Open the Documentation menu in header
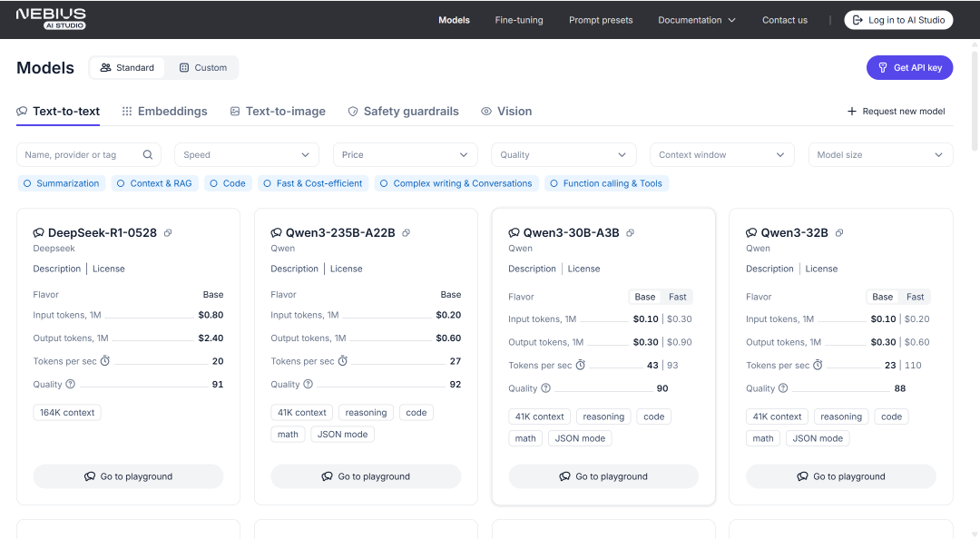 [x=696, y=20]
